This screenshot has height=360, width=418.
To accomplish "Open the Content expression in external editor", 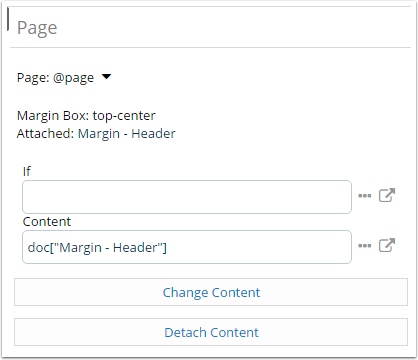I will pyautogui.click(x=387, y=245).
